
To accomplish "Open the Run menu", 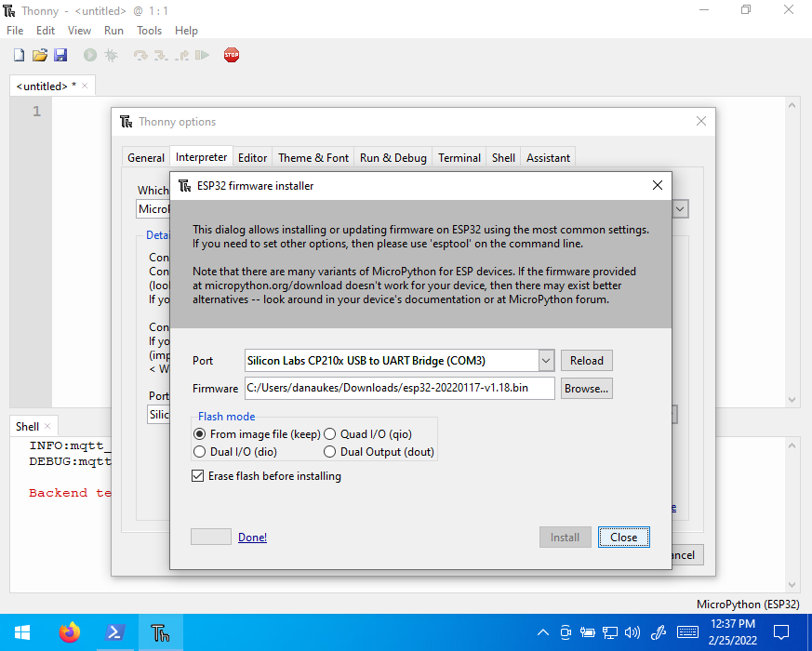I will (113, 31).
